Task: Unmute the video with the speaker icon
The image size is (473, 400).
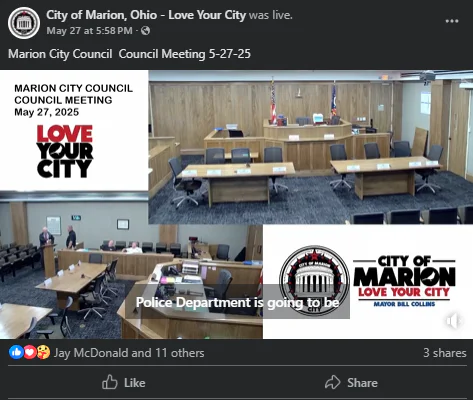Action: pos(453,321)
